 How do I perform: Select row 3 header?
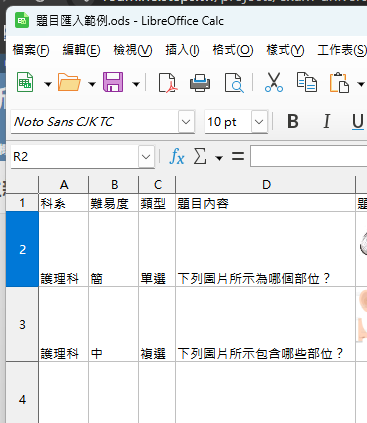tap(22, 324)
